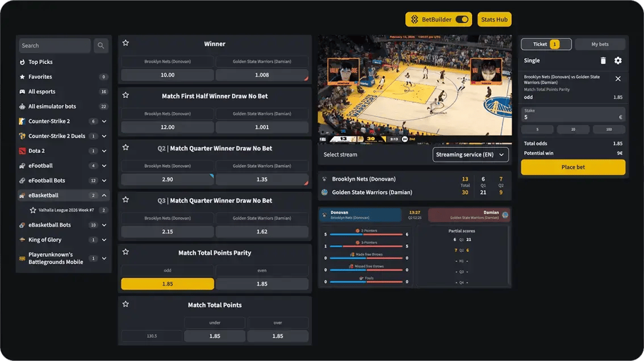Favorite the Winner market with star icon
The width and height of the screenshot is (644, 361).
click(x=126, y=43)
